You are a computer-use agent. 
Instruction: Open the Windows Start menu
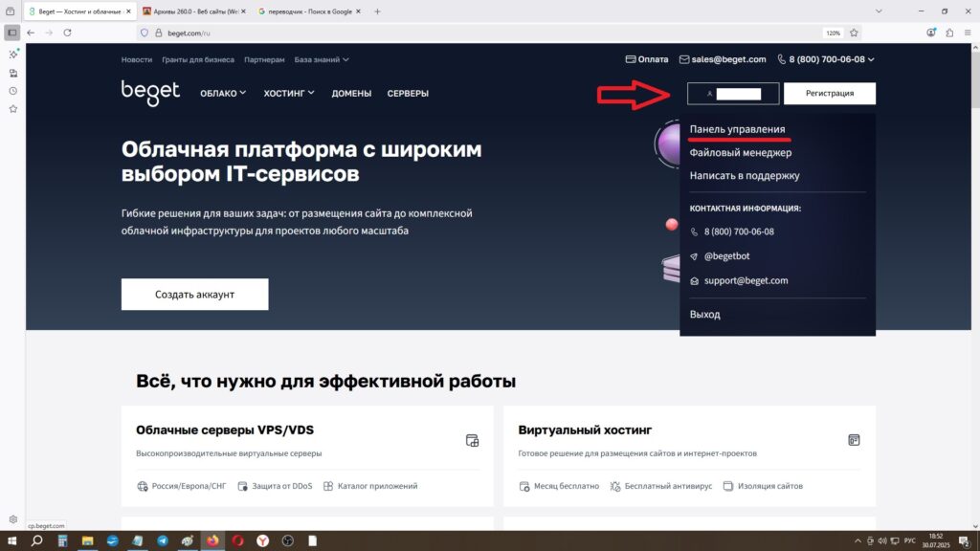(11, 541)
